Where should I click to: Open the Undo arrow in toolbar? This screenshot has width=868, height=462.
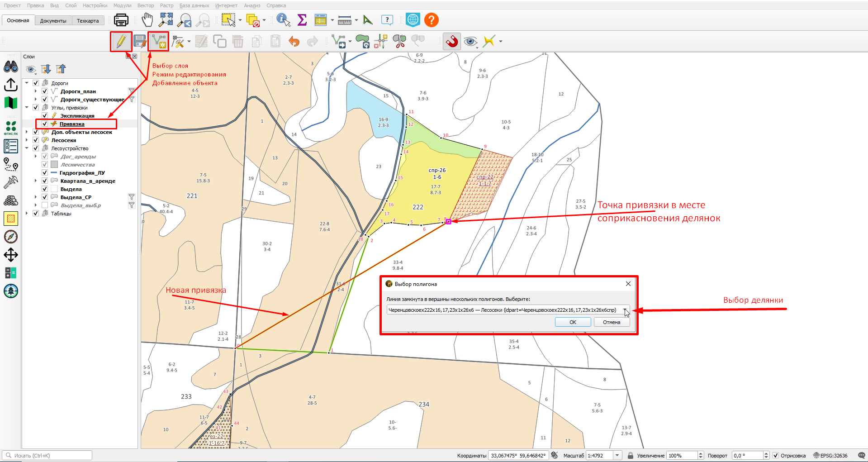(294, 42)
